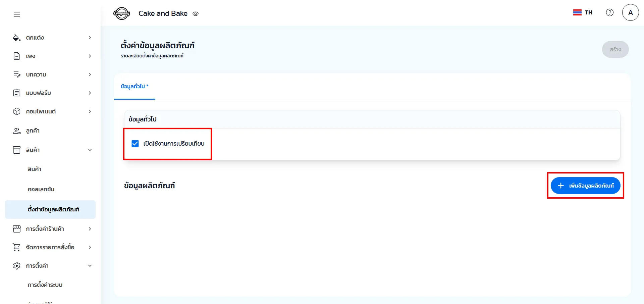Open the การตั้งค่าระบบ submenu item
This screenshot has height=304, width=644.
pyautogui.click(x=45, y=285)
